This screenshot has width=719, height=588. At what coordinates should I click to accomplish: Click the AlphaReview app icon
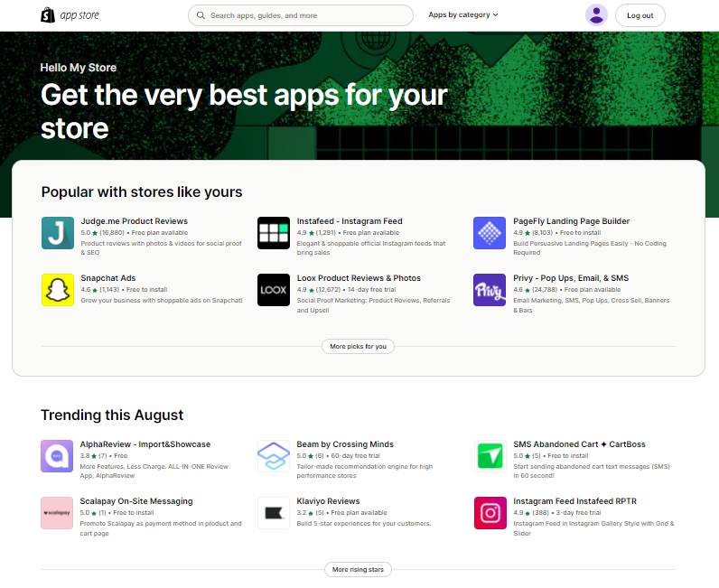[x=57, y=456]
